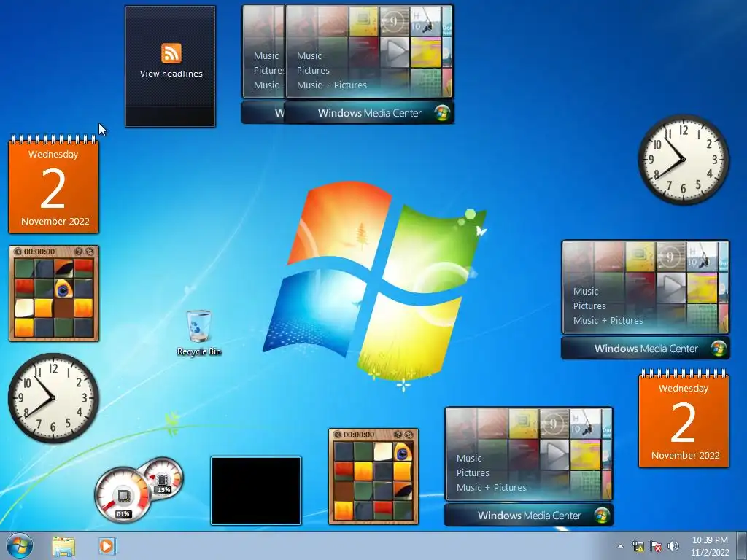Viewport: 747px width, 560px height.
Task: Pause the timer on the bottom puzzle gadget
Action: (337, 435)
